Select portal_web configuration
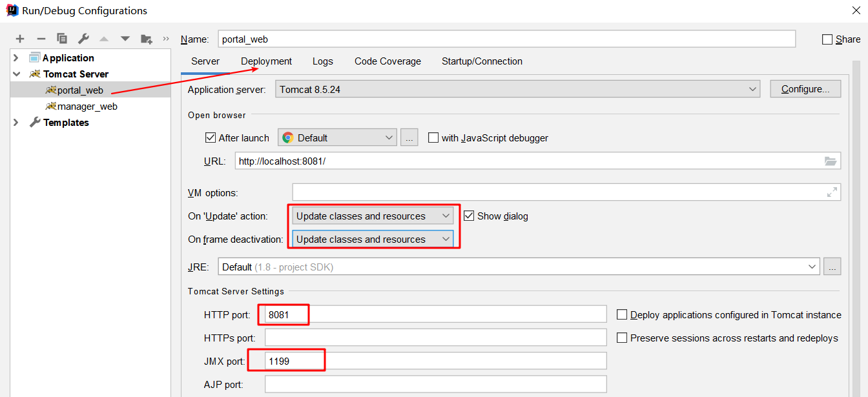The width and height of the screenshot is (868, 397). coord(90,90)
